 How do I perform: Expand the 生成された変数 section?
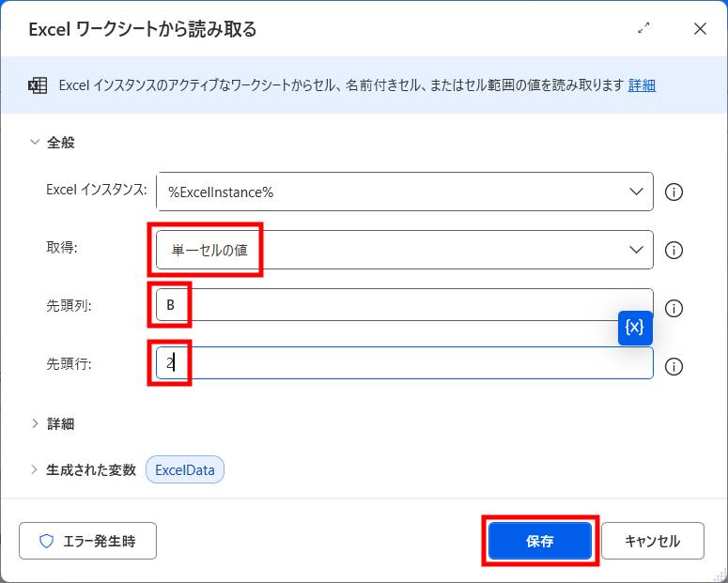(35, 469)
